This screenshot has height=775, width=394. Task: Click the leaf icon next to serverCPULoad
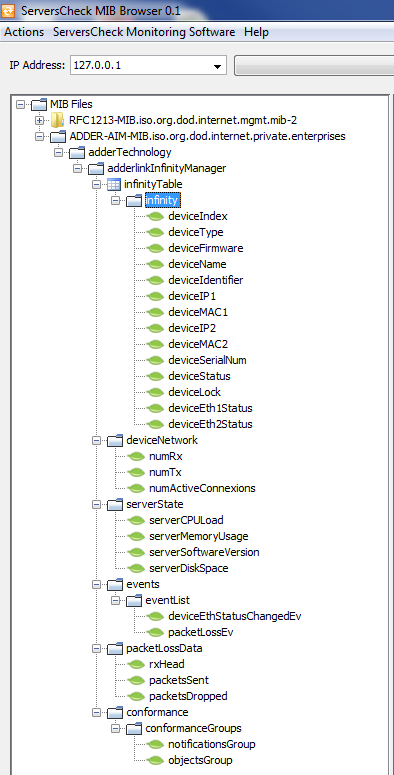tap(136, 520)
